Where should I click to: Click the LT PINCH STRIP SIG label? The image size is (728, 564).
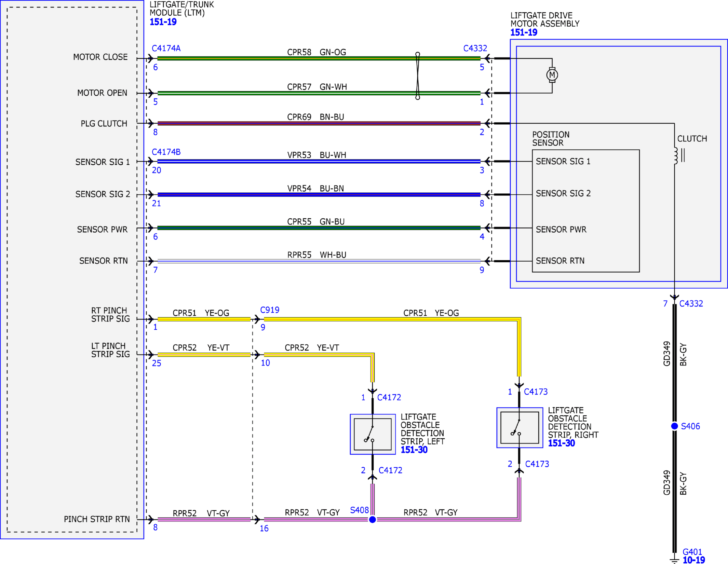click(110, 350)
